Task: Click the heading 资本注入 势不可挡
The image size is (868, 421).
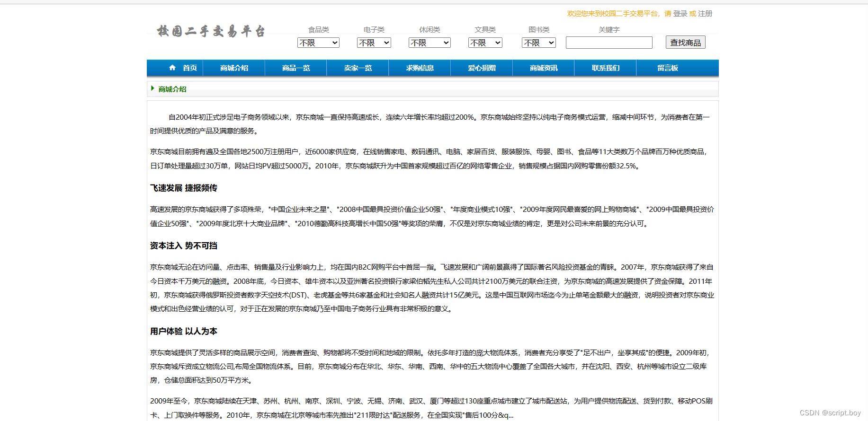Action: pos(184,246)
